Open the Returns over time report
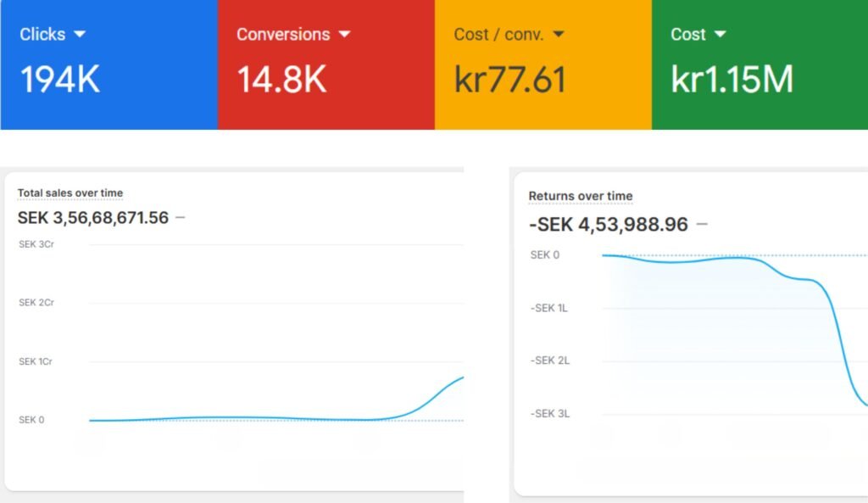The height and width of the screenshot is (503, 868). tap(581, 196)
